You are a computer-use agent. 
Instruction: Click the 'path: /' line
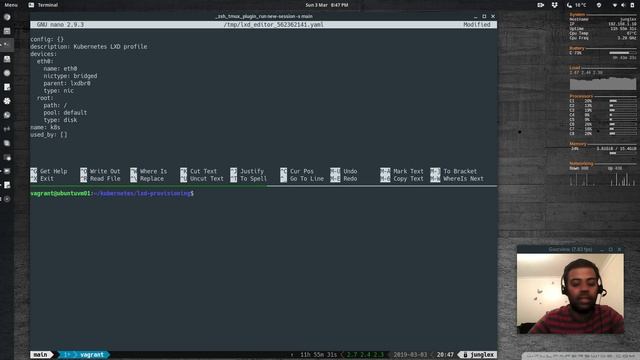(55, 105)
